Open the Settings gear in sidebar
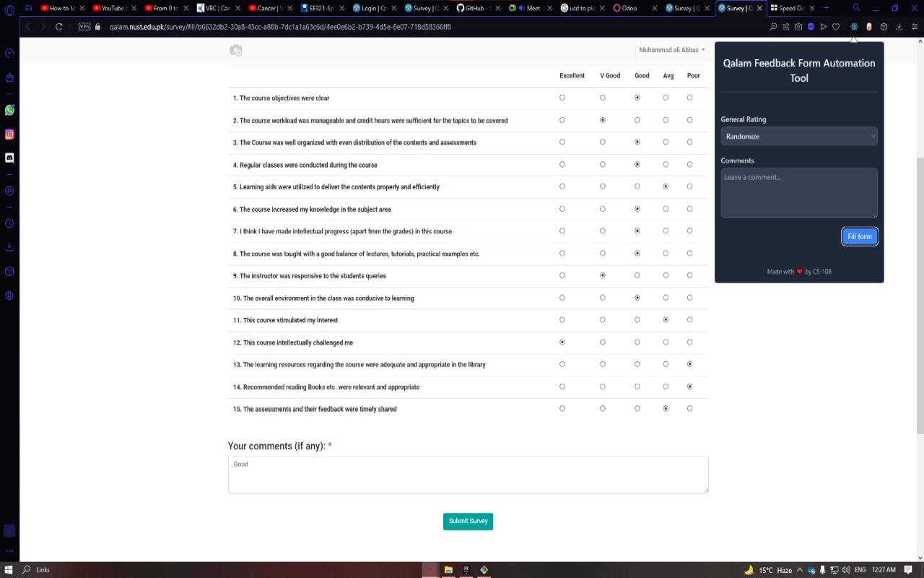The image size is (924, 578). 9,296
